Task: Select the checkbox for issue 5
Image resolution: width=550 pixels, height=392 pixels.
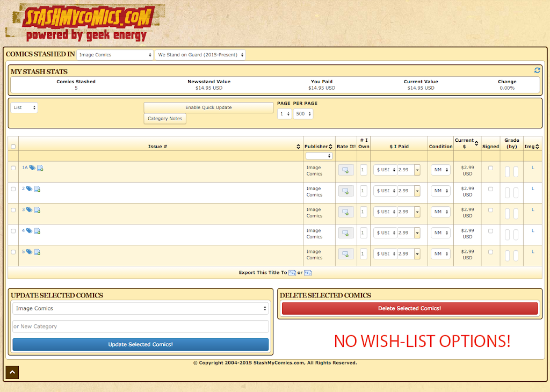Action: click(13, 252)
